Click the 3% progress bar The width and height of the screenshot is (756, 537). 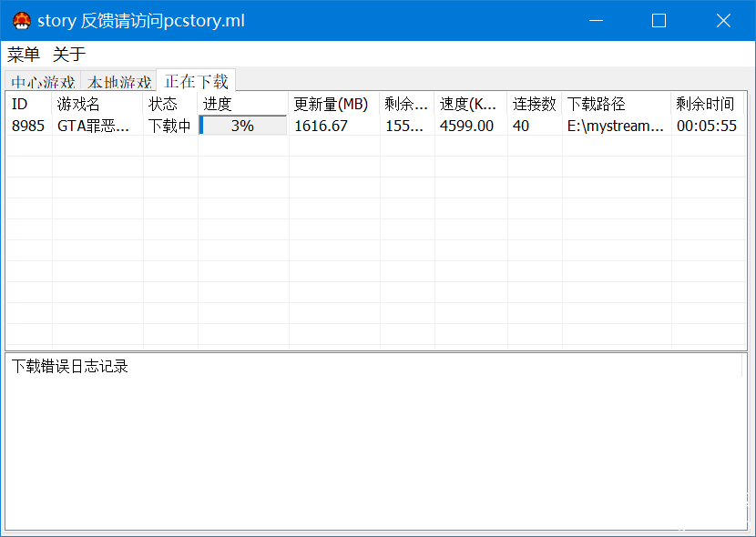click(241, 126)
